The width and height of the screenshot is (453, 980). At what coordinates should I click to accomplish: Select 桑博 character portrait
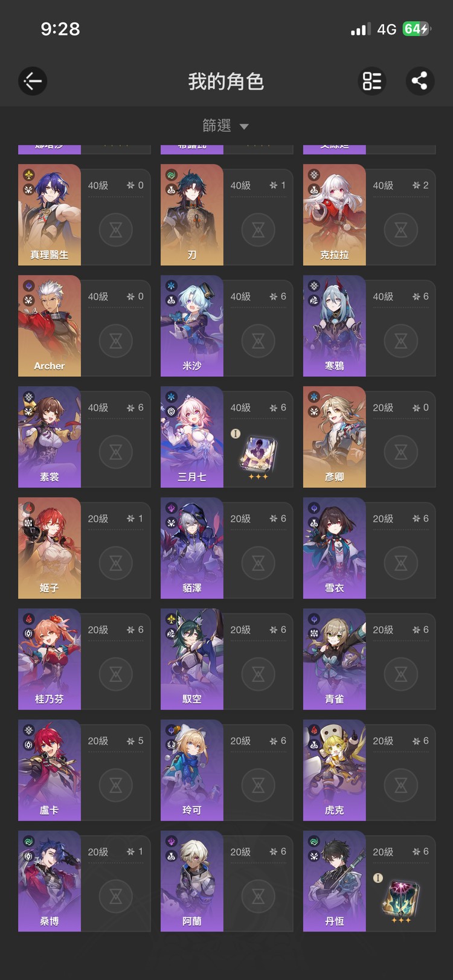coord(50,882)
